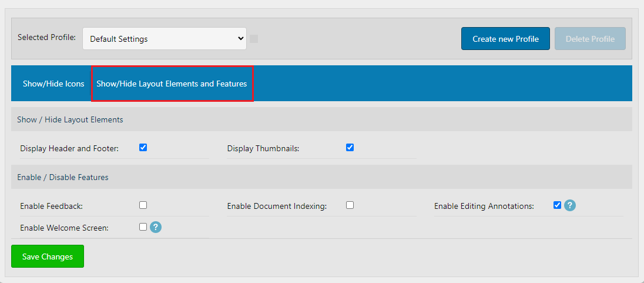This screenshot has height=283, width=644.
Task: Enable the Feedback checkbox
Action: (x=143, y=205)
